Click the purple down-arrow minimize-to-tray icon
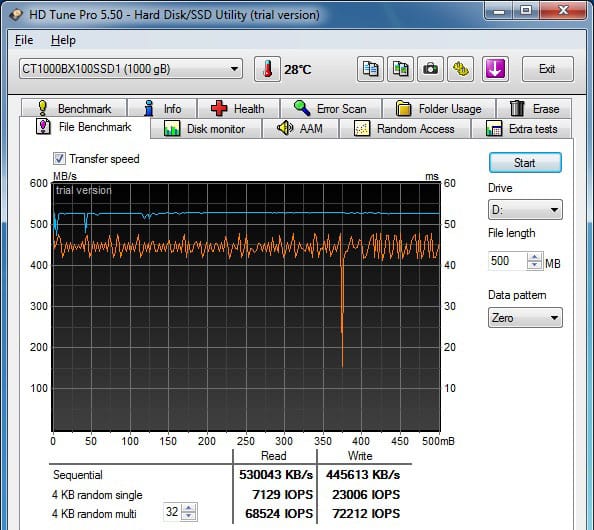594x530 pixels. [495, 69]
